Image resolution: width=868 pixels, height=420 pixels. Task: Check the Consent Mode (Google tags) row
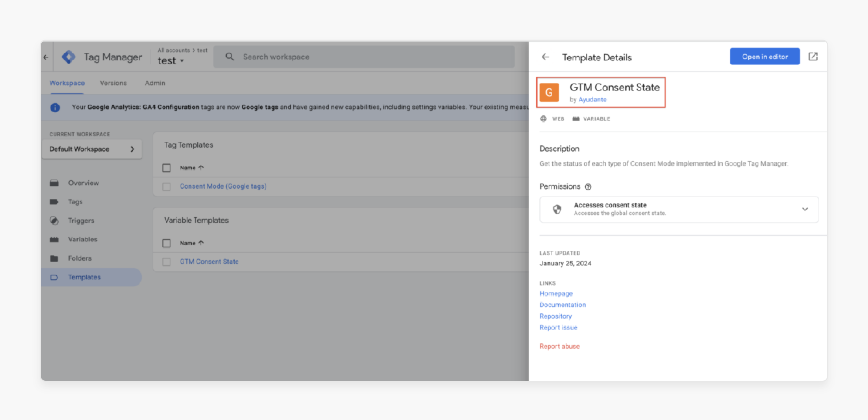[x=166, y=187]
